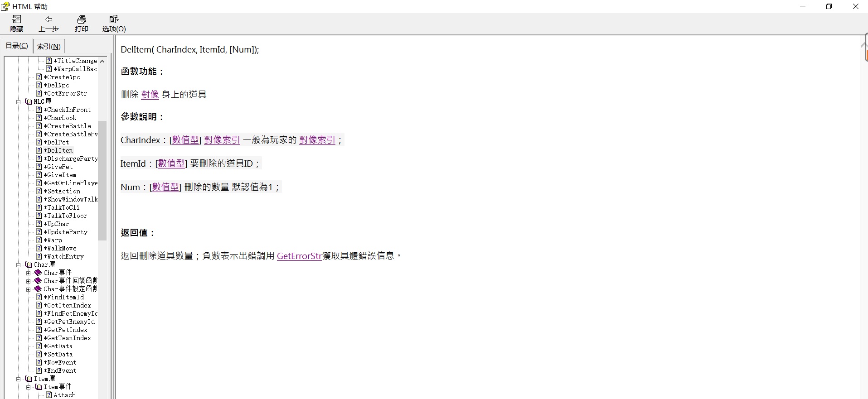The image size is (868, 399).
Task: Click the NLG库 book icon
Action: (29, 101)
